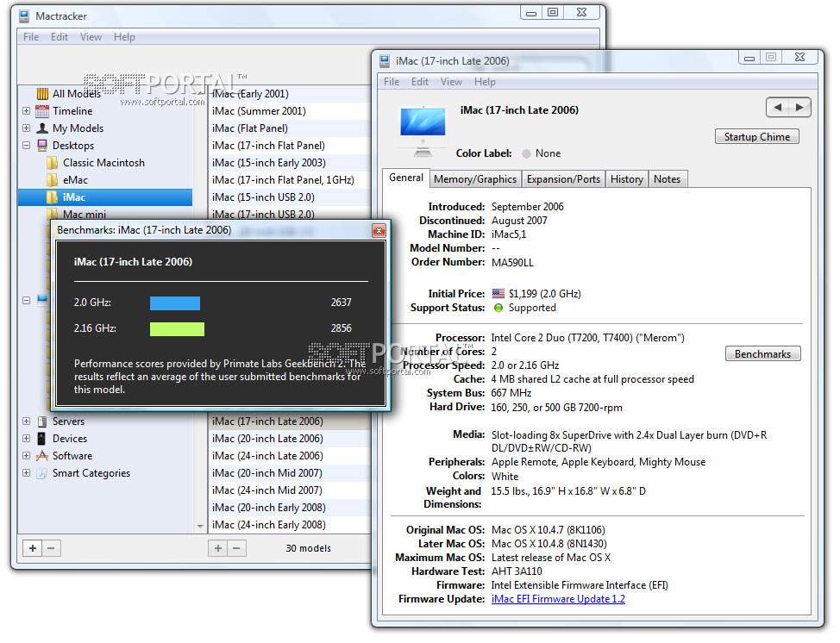Open View menu in iMac detail window
Viewport: 840px width, 643px height.
click(452, 82)
